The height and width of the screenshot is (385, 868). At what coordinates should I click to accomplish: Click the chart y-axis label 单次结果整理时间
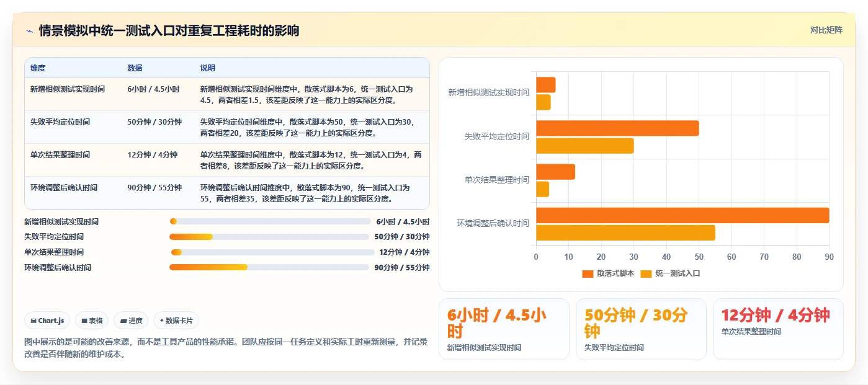(x=497, y=180)
